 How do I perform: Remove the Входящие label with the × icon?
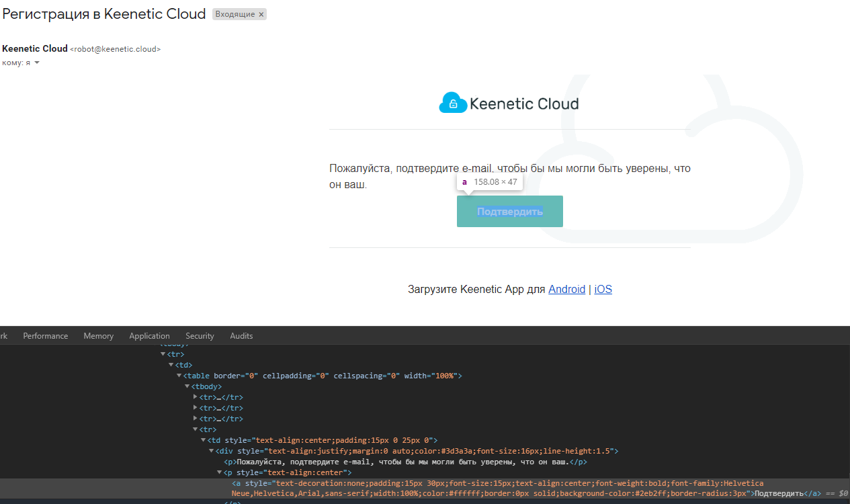261,14
